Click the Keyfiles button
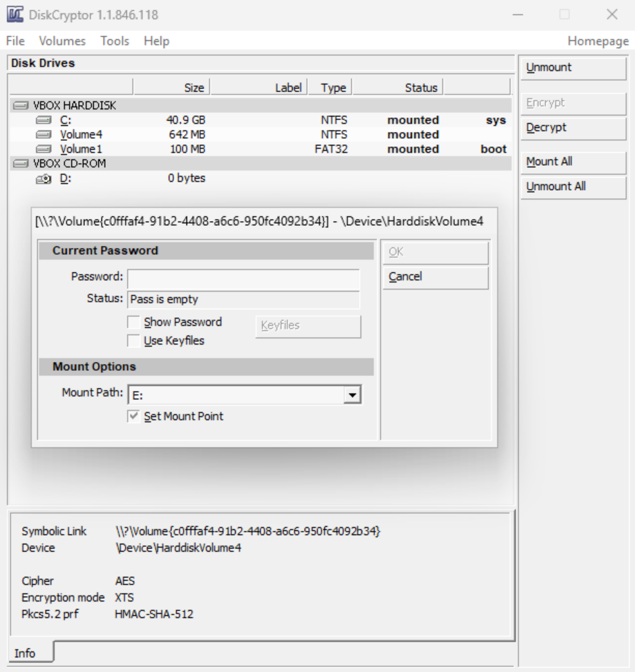This screenshot has width=635, height=672. point(308,326)
